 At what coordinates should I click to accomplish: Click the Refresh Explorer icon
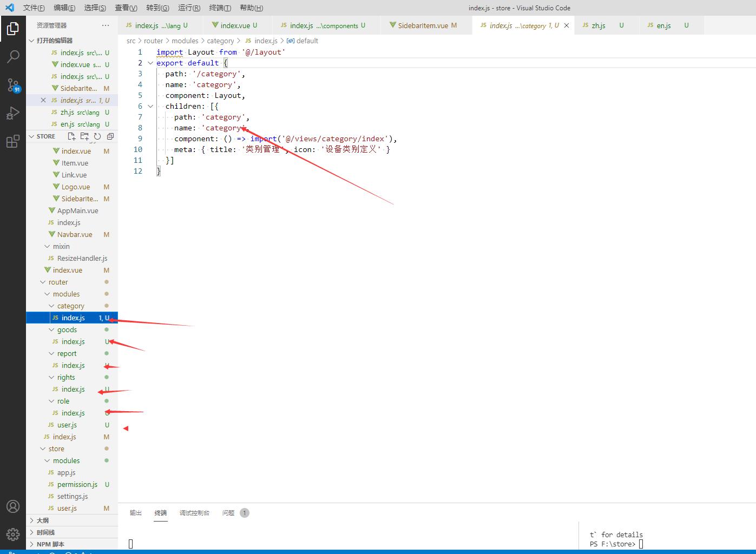(97, 136)
